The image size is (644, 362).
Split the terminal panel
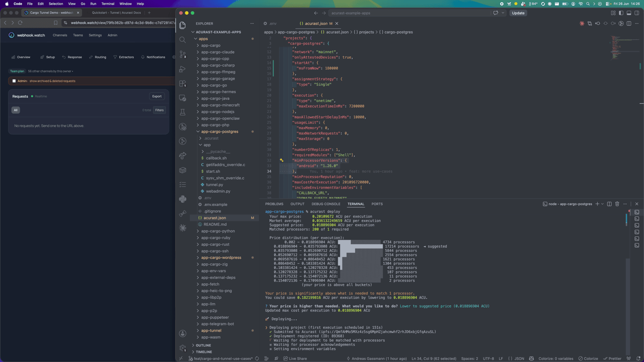click(609, 204)
